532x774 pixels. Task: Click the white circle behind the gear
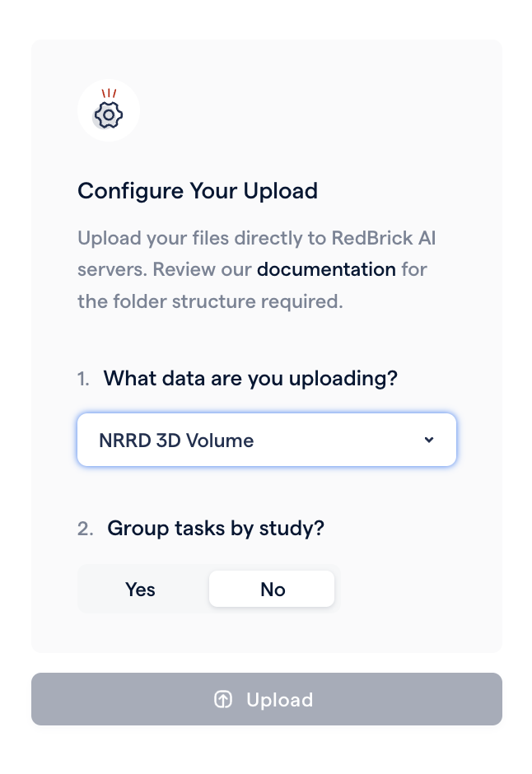tap(109, 110)
